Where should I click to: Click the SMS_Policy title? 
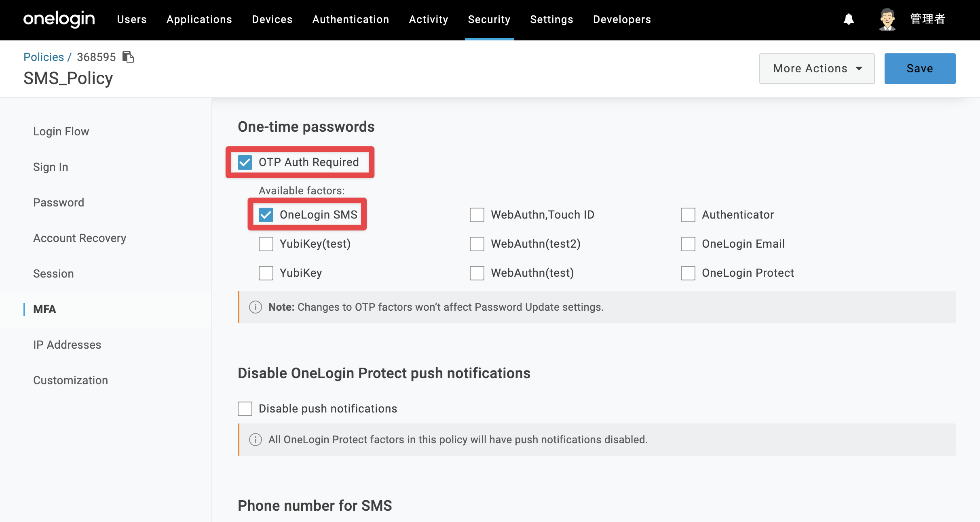(x=68, y=78)
